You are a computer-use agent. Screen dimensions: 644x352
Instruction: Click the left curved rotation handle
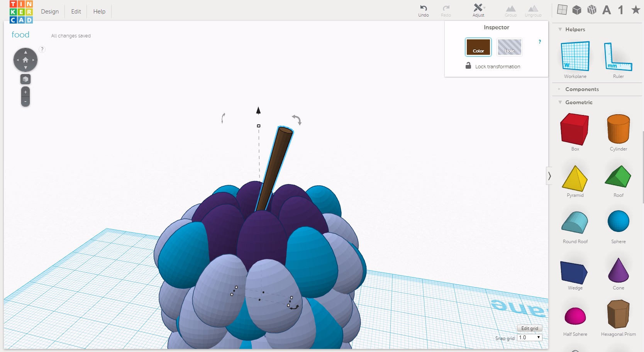click(223, 118)
